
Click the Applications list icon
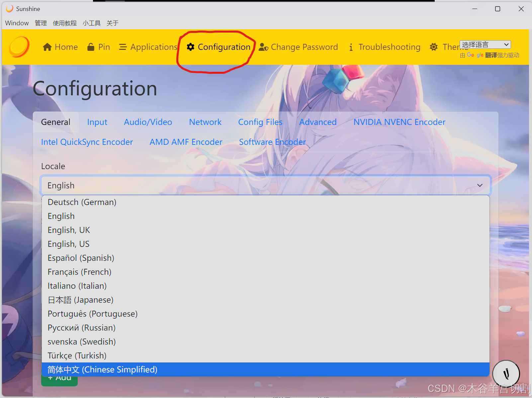pyautogui.click(x=123, y=47)
